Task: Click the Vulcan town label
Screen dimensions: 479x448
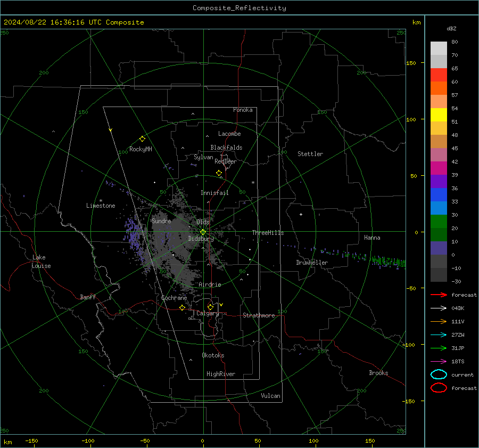Action: click(271, 396)
